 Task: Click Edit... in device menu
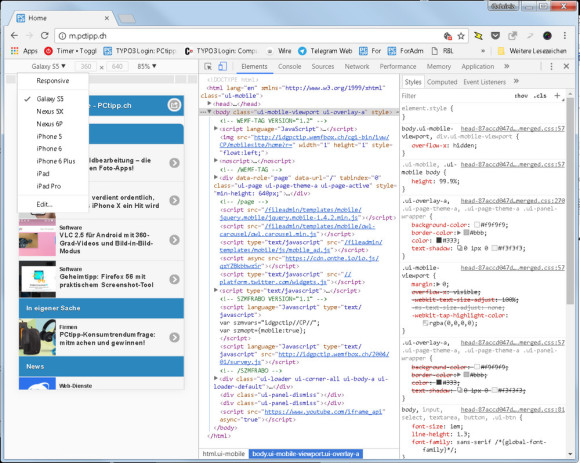coord(53,204)
